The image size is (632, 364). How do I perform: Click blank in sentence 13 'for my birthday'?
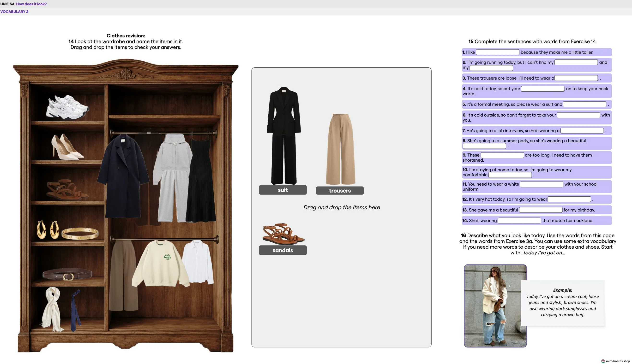coord(541,210)
